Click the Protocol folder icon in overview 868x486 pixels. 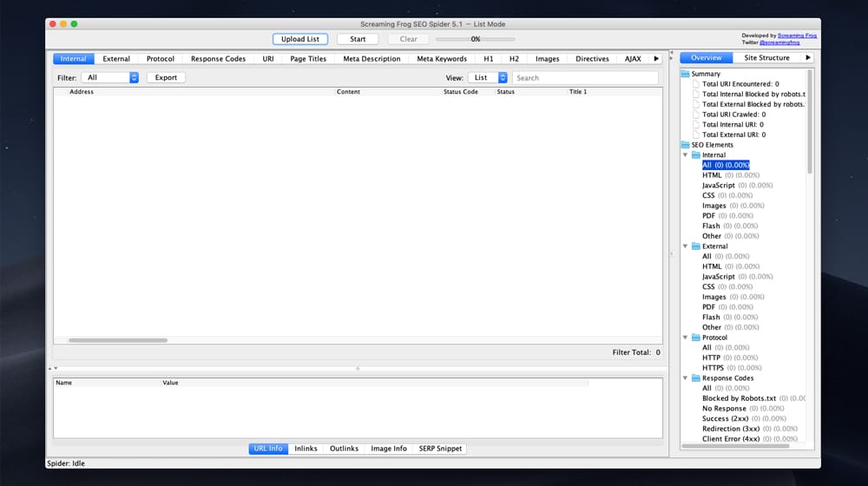[x=696, y=338]
